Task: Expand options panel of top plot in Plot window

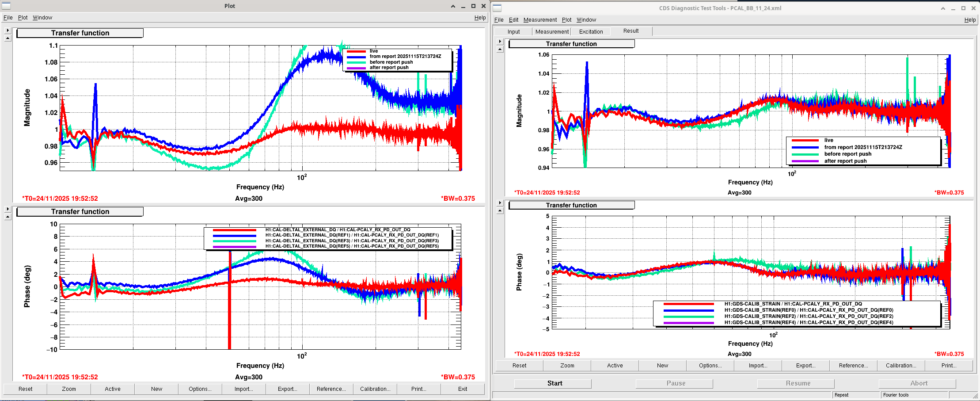Action: click(8, 31)
